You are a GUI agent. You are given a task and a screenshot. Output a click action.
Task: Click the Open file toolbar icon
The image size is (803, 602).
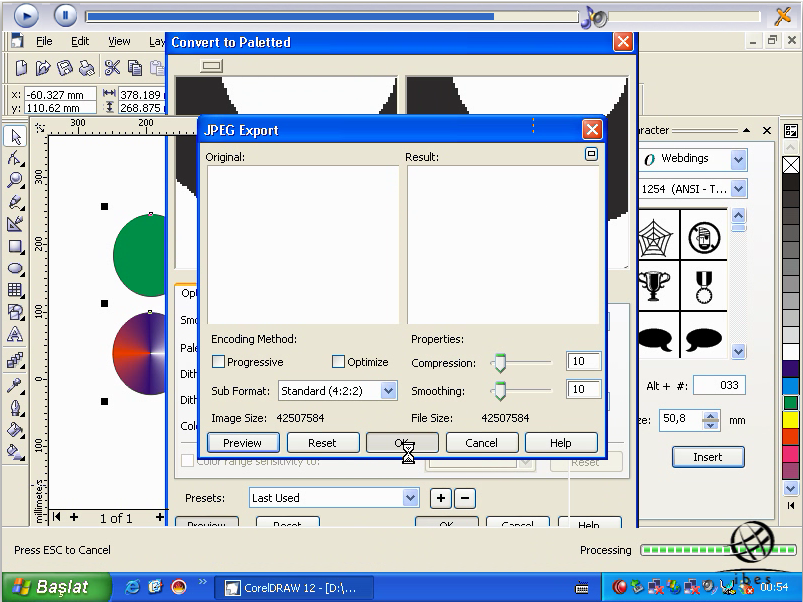click(x=43, y=68)
